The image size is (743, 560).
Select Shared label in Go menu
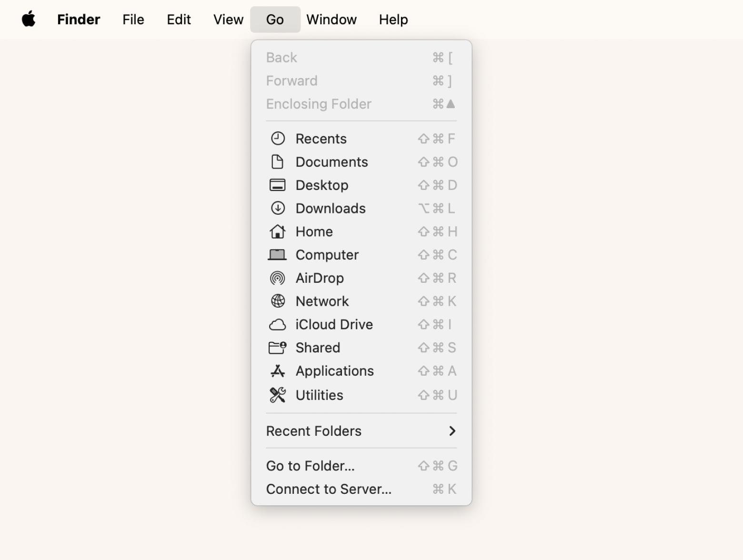(318, 348)
